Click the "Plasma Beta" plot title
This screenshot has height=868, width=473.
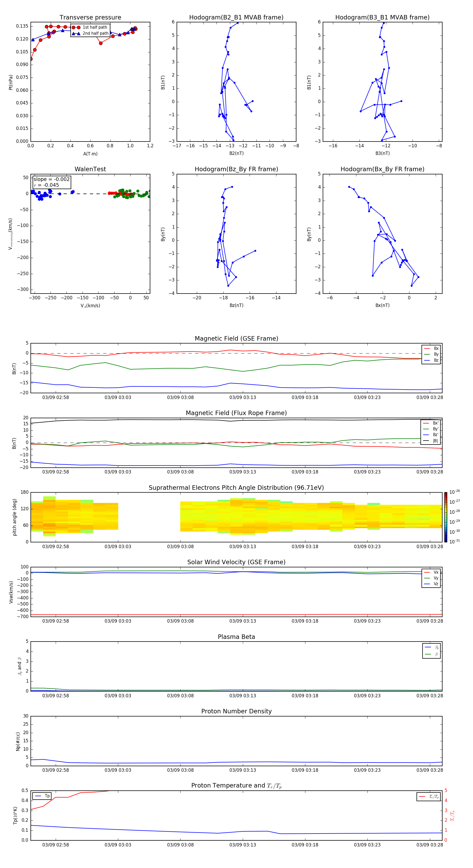[236, 637]
